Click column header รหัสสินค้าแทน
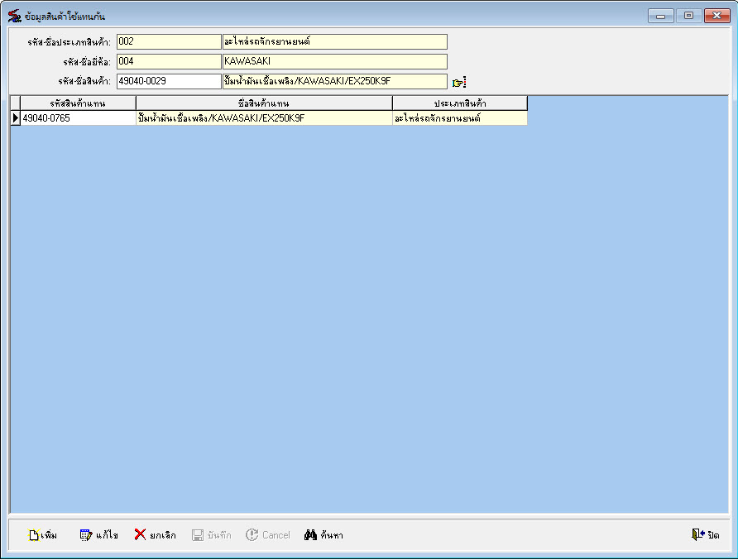This screenshot has height=560, width=738. point(78,103)
